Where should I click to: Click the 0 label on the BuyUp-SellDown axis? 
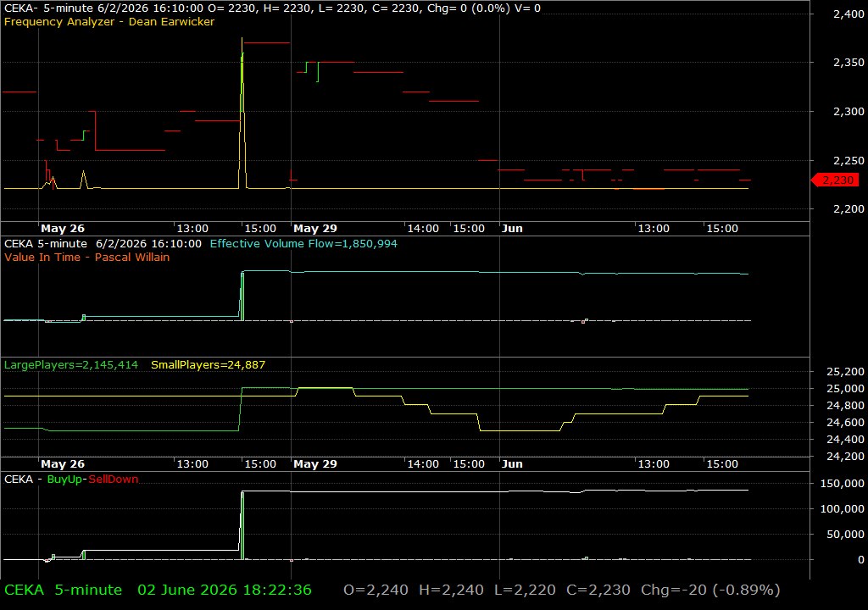pos(861,560)
